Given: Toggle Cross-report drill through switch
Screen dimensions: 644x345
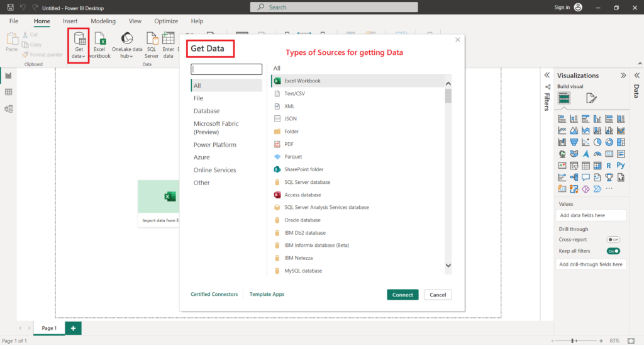Looking at the screenshot, I should point(613,240).
